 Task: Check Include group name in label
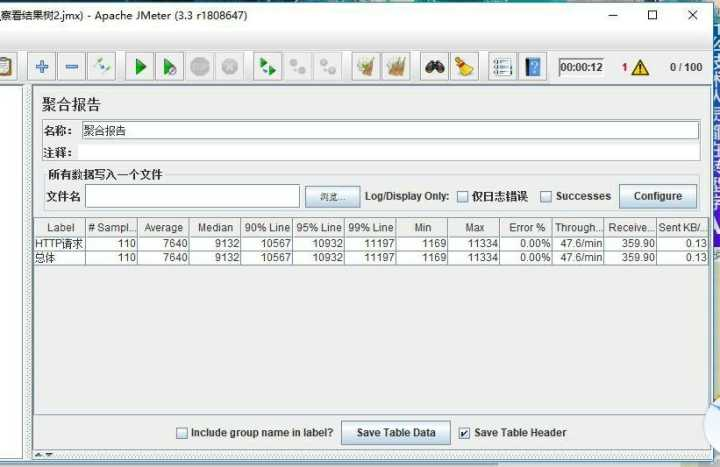(x=182, y=433)
